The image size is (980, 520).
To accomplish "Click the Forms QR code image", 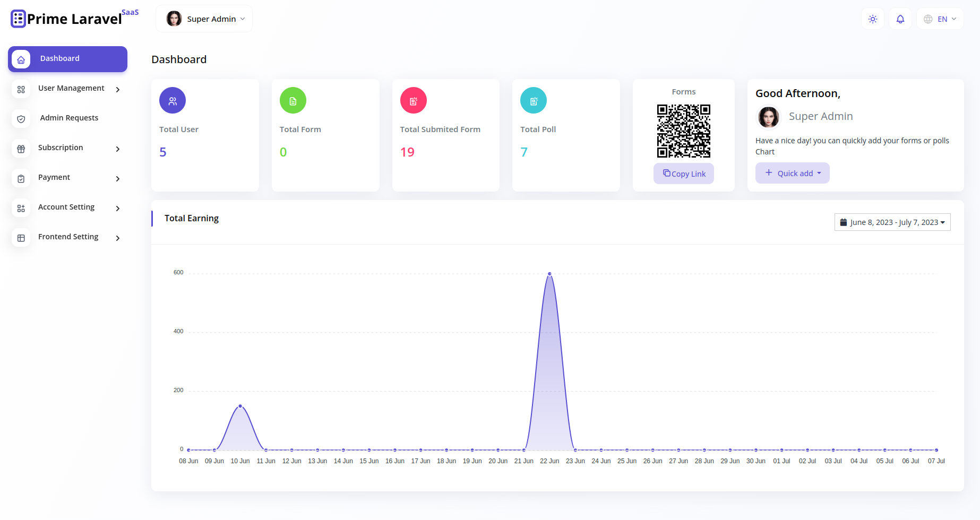I will (684, 131).
